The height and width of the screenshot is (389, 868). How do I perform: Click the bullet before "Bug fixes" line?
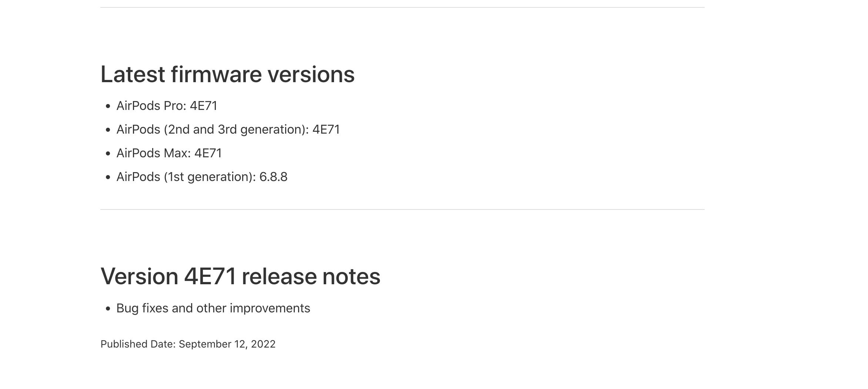tap(108, 309)
